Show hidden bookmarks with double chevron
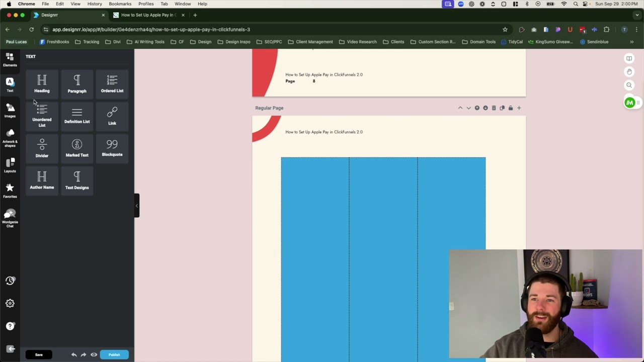The height and width of the screenshot is (362, 644). (x=631, y=42)
